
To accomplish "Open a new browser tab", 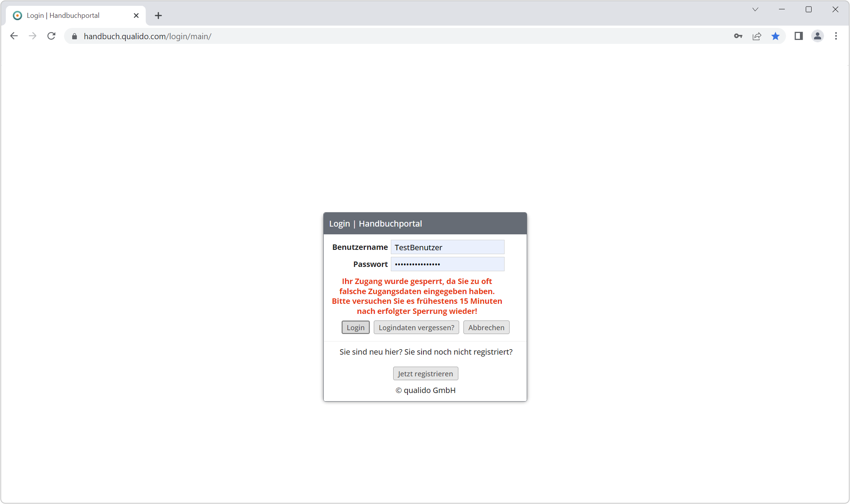I will pos(158,16).
